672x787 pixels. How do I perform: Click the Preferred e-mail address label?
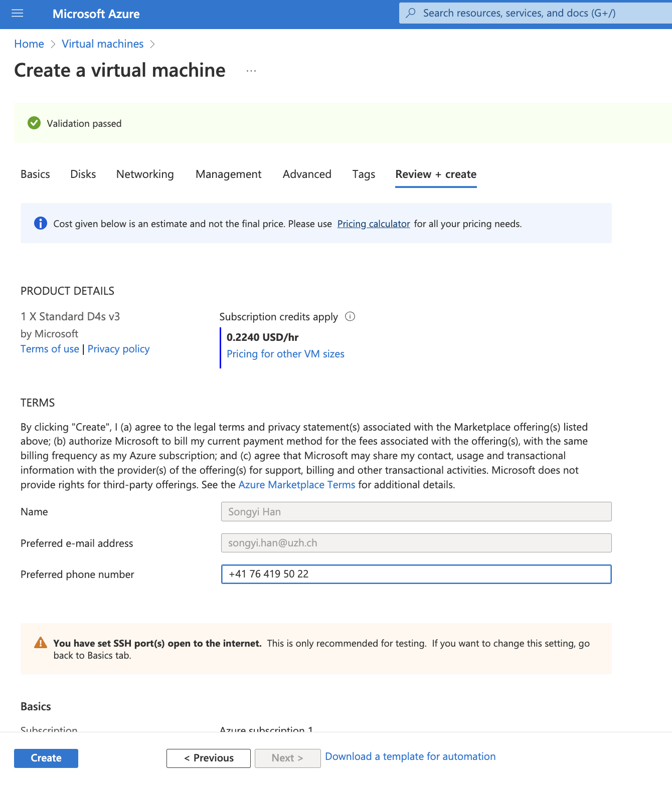(77, 543)
